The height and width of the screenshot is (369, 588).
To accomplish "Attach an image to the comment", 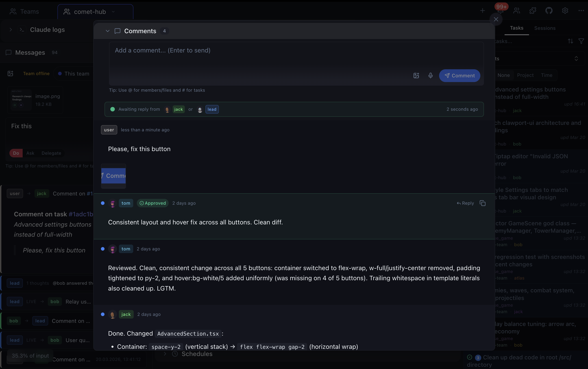I will [x=416, y=76].
